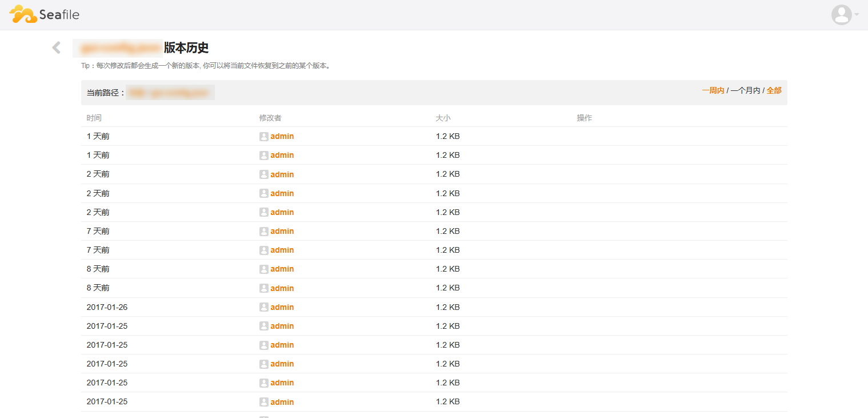Click admin avatar icon in topmost 1 天前 row
Viewport: 868px width, 418px height.
[263, 137]
